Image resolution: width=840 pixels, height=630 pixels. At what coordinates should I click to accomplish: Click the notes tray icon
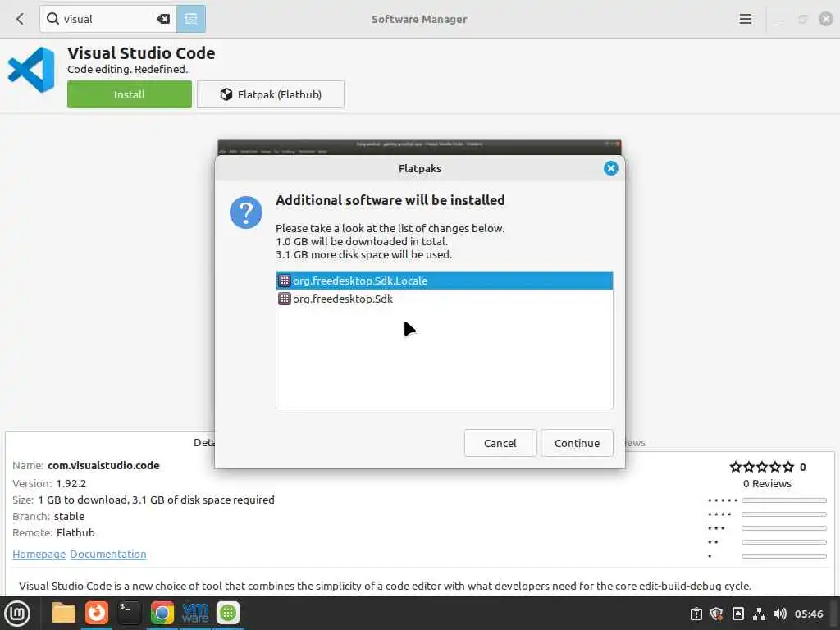click(737, 614)
